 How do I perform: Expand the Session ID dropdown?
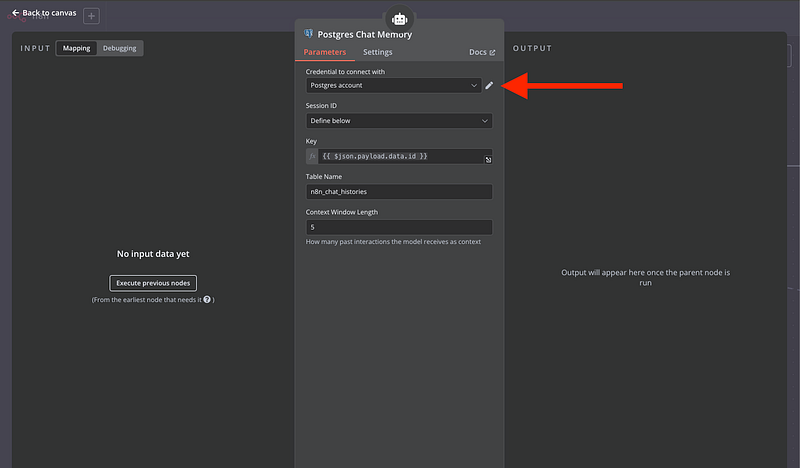click(399, 121)
